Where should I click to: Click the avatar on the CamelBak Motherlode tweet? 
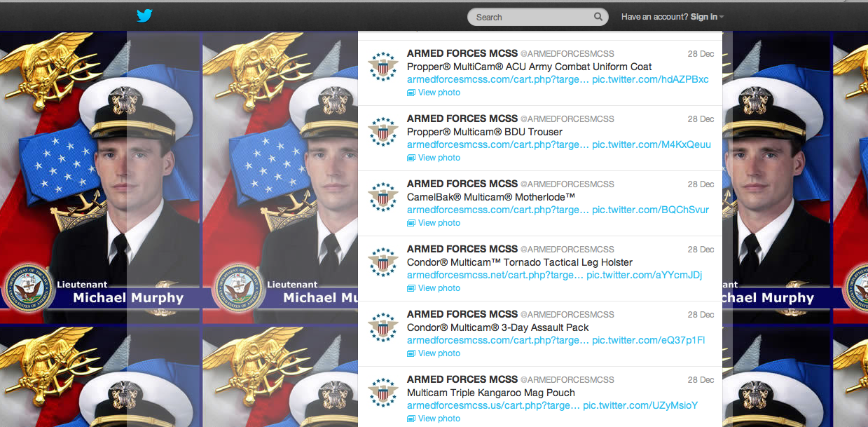click(383, 196)
